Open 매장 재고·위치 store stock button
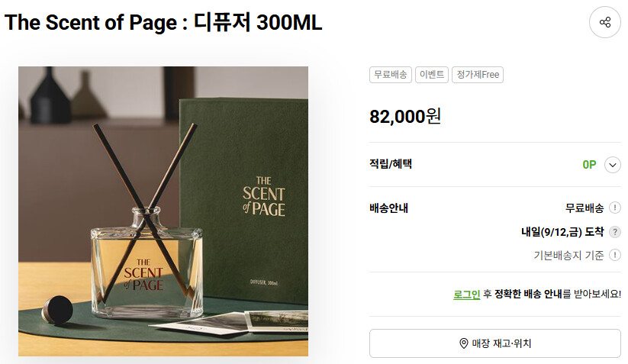The image size is (628, 364). pyautogui.click(x=495, y=343)
